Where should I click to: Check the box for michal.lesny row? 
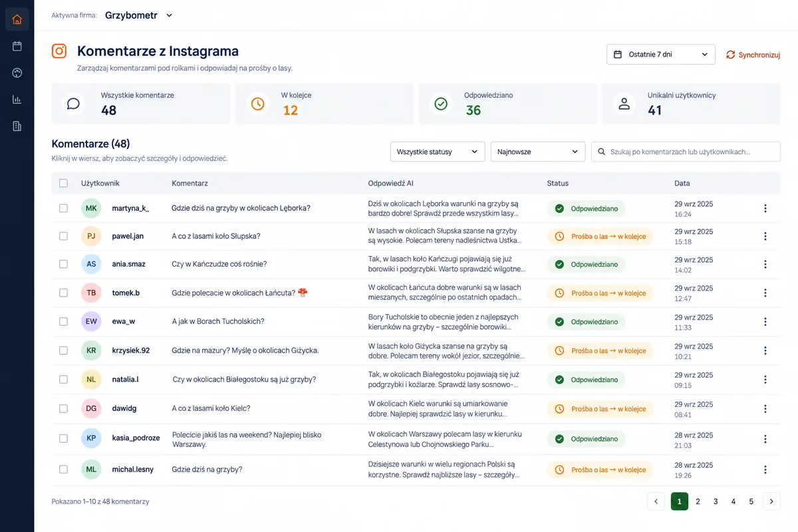tap(63, 469)
